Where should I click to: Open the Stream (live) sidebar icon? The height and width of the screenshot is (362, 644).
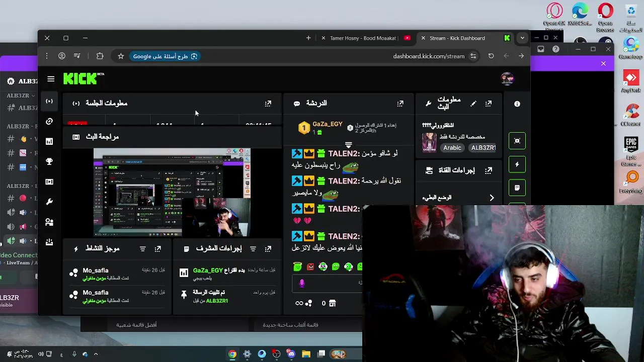(49, 101)
